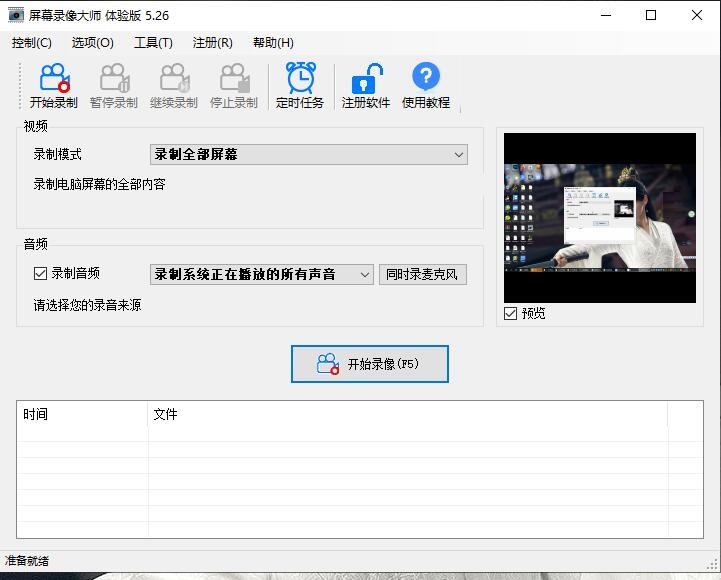
Task: Click the screen preview thumbnail
Action: (x=600, y=218)
